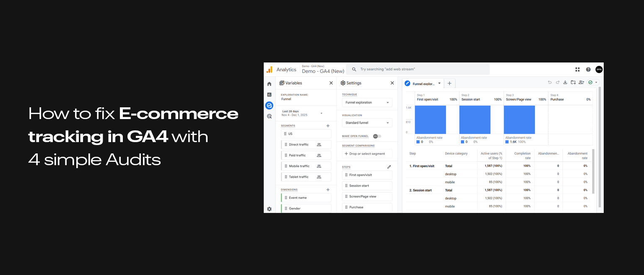
Task: Open the Standard funnel visualization dropdown
Action: pos(367,122)
